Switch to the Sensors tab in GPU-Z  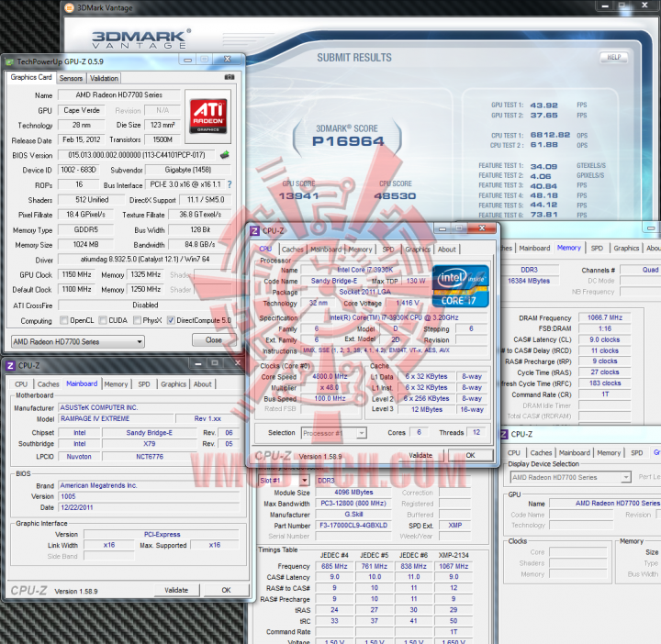71,78
